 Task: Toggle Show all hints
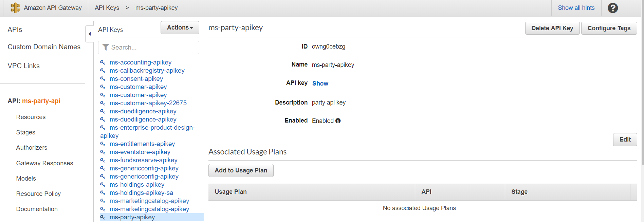point(576,8)
